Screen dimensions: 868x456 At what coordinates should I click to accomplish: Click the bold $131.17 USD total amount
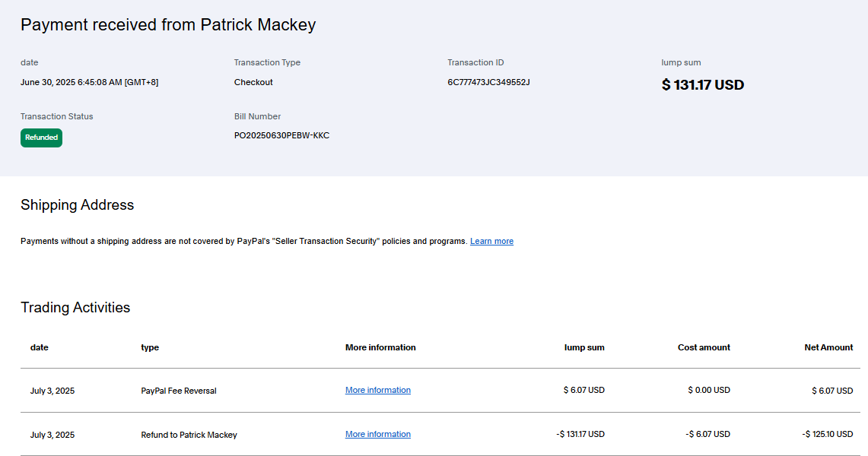[702, 85]
